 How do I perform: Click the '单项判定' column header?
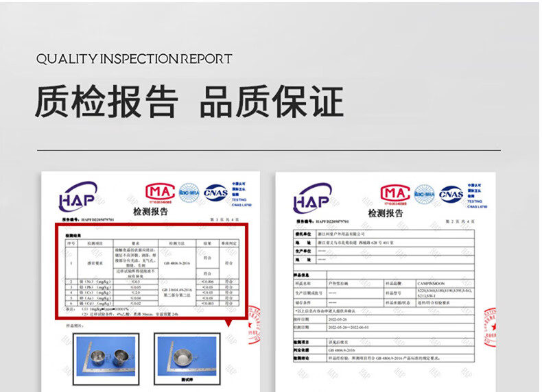229,243
